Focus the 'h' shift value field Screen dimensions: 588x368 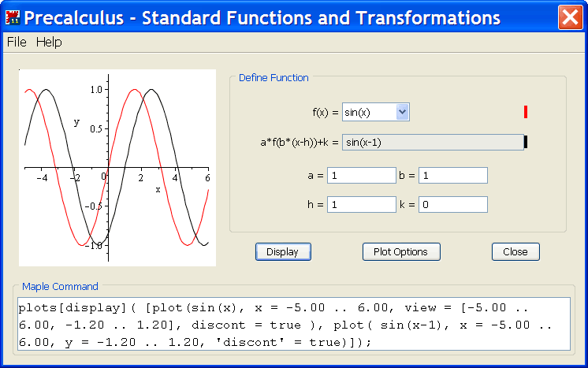click(361, 205)
